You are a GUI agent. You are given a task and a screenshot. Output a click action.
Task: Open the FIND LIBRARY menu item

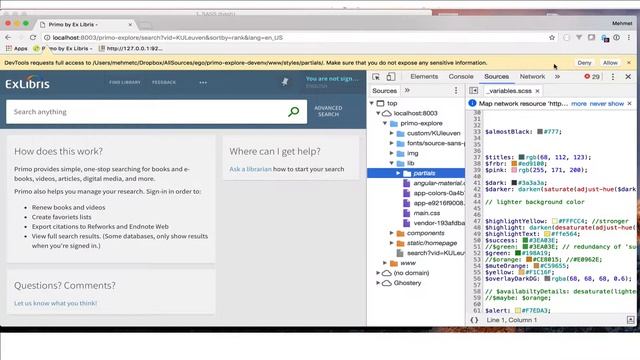pos(124,82)
